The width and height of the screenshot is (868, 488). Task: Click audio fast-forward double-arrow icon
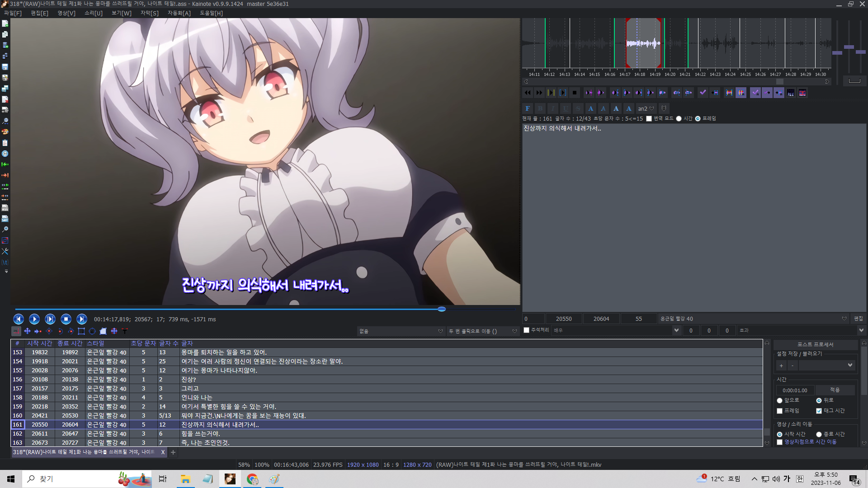(539, 93)
